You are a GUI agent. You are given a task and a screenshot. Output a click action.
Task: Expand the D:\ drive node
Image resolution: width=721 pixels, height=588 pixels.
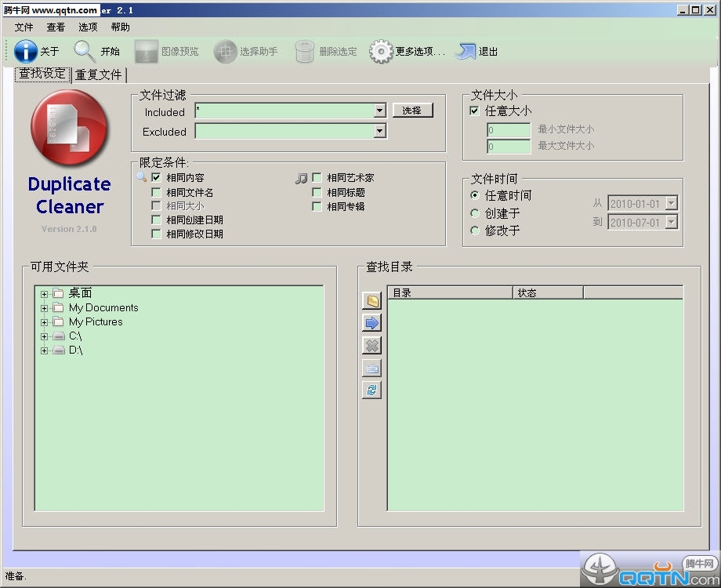tap(44, 351)
